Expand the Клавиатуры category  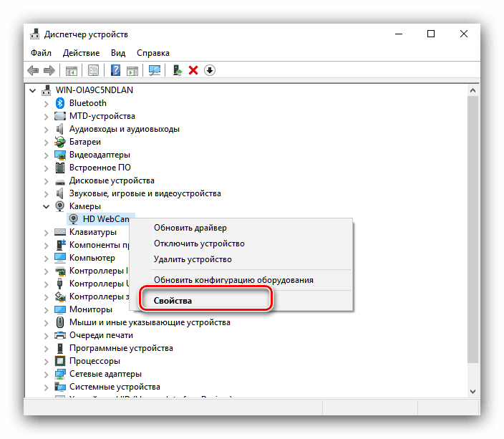47,233
